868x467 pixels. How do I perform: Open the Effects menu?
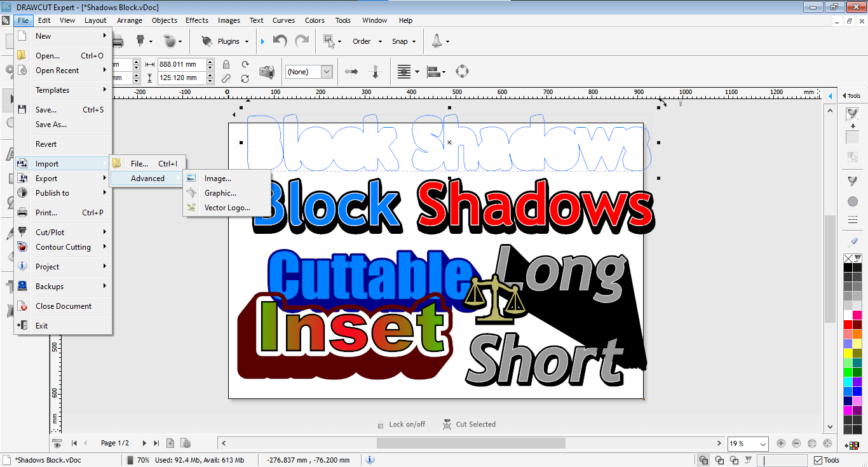tap(197, 20)
